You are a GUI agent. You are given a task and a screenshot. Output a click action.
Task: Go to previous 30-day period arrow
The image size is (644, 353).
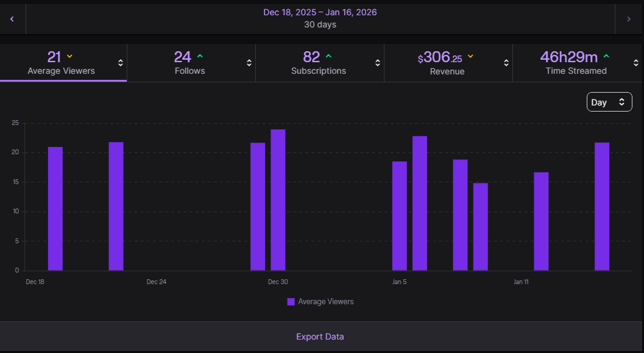[12, 19]
